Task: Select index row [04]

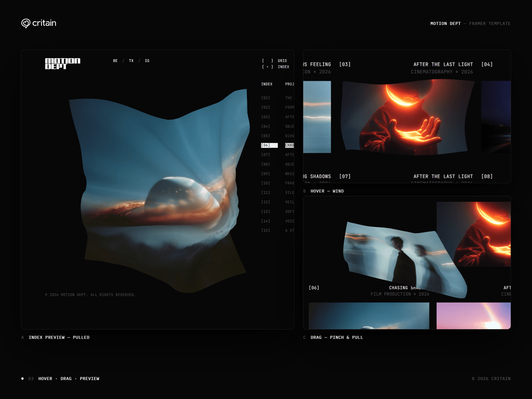Action: [x=277, y=126]
